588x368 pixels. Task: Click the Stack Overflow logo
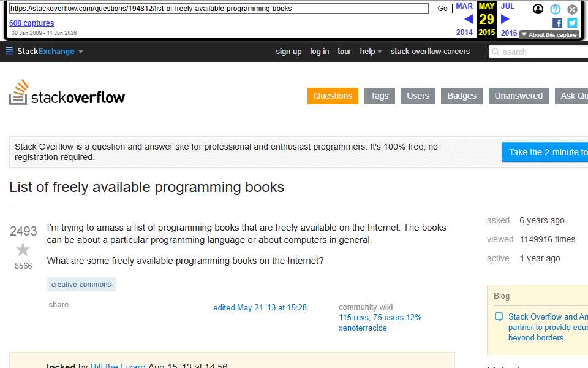67,93
